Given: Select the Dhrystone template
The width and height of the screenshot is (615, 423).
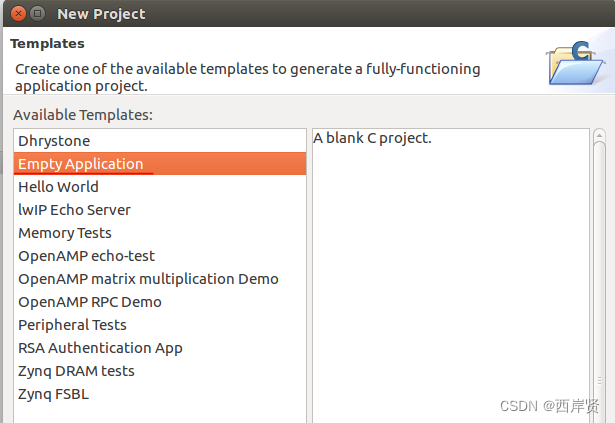Looking at the screenshot, I should (x=54, y=141).
